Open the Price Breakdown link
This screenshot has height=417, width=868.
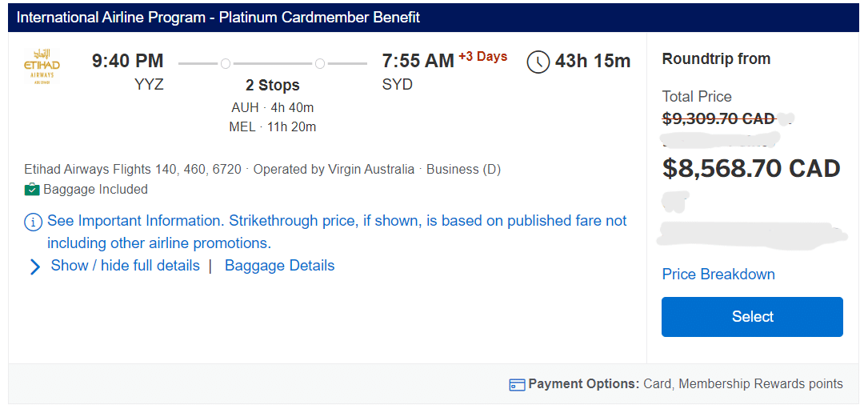click(718, 275)
